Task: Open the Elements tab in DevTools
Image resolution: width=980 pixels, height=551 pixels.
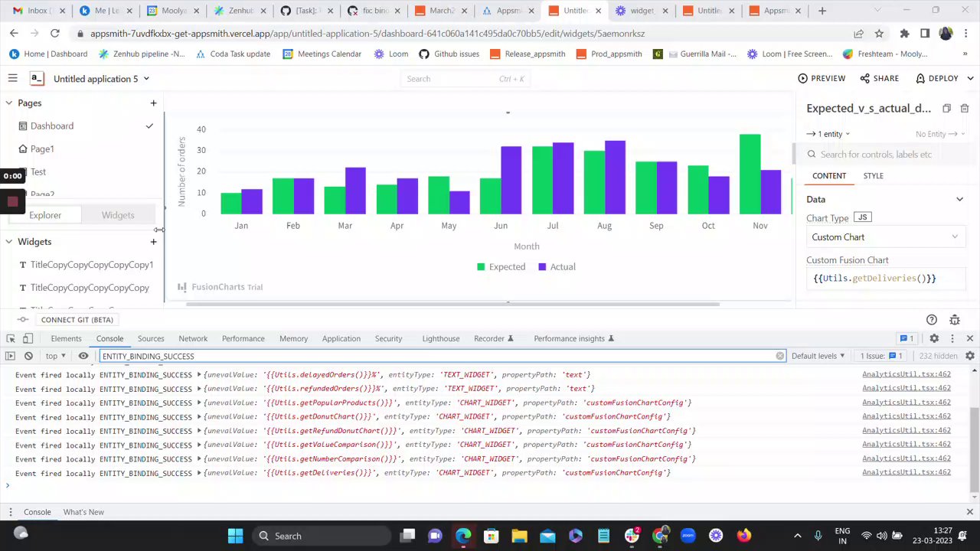Action: [x=66, y=338]
